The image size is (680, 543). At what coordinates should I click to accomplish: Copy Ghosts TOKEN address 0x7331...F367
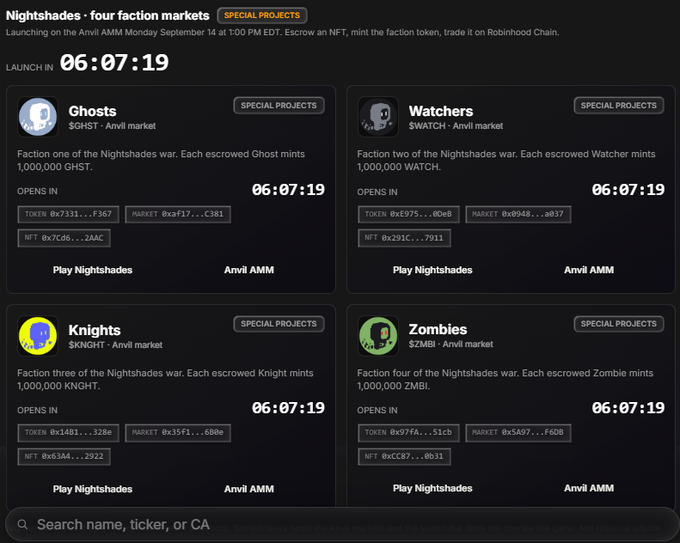pyautogui.click(x=69, y=214)
